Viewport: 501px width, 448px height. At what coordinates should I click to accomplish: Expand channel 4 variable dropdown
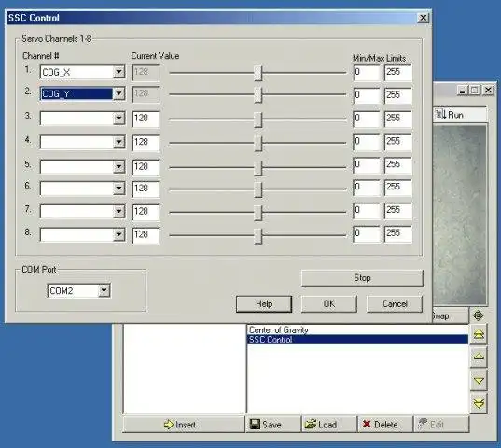[118, 142]
